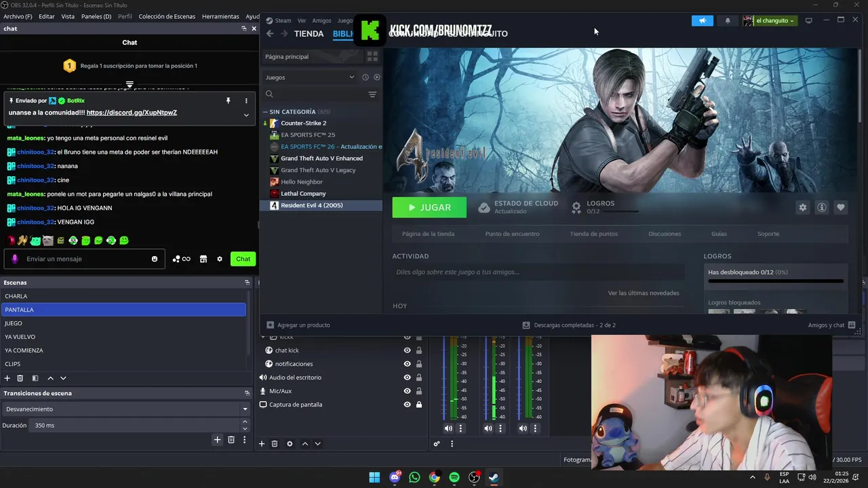This screenshot has width=868, height=488.
Task: Add Resident Evil 4 to favorites heart
Action: (841, 207)
